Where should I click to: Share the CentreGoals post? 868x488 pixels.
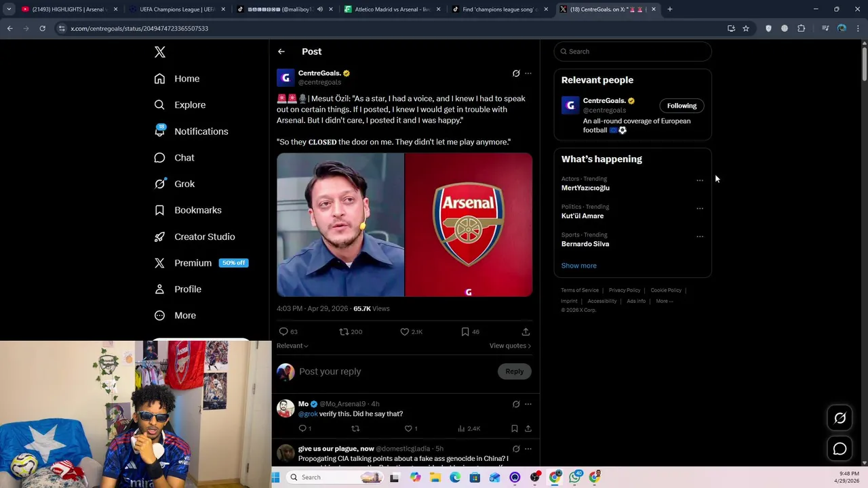526,331
